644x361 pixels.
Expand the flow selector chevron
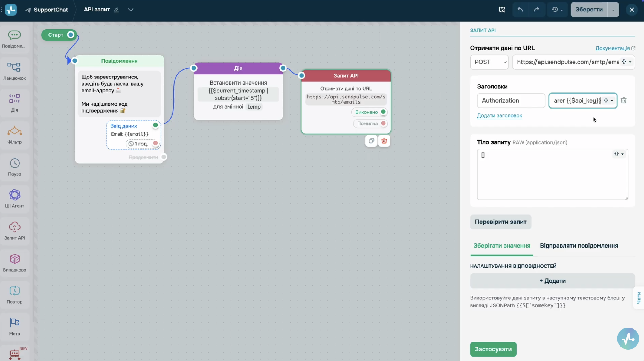click(131, 10)
